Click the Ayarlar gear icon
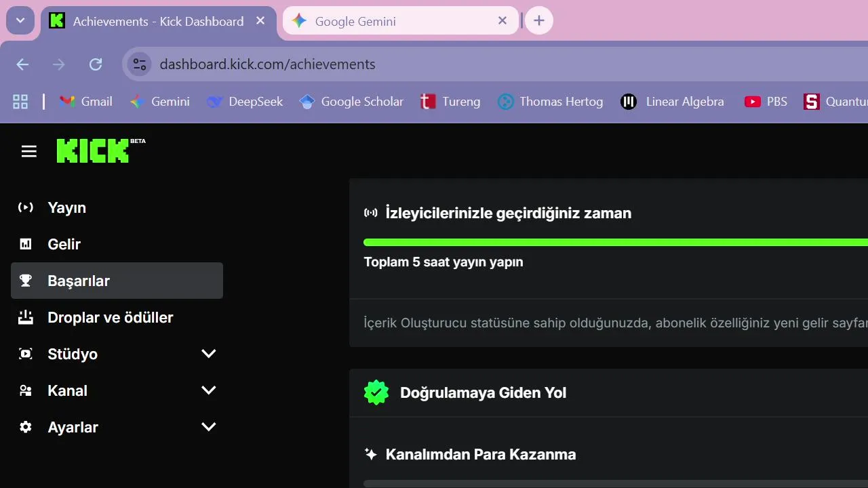Viewport: 868px width, 488px height. (x=26, y=427)
